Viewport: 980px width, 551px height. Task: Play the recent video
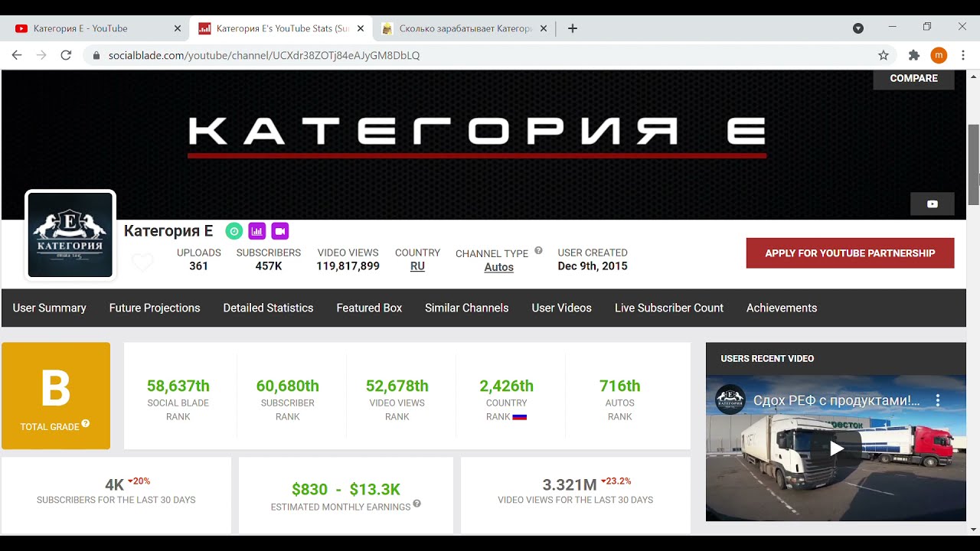836,448
